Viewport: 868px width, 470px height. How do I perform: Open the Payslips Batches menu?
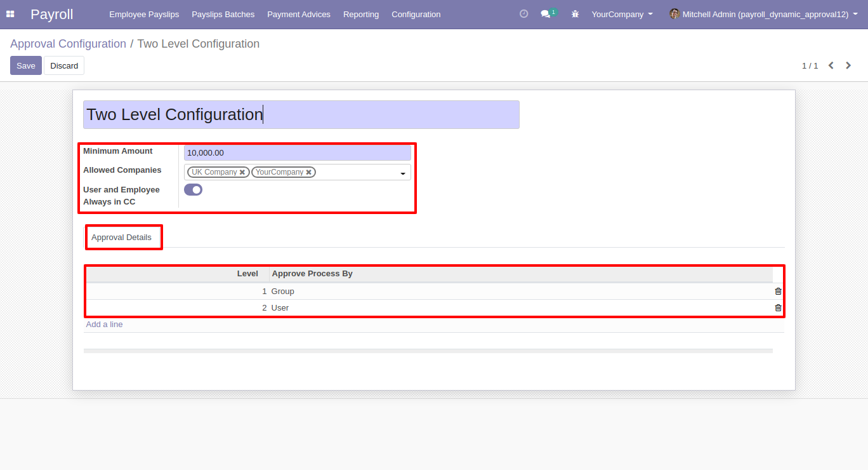coord(223,14)
